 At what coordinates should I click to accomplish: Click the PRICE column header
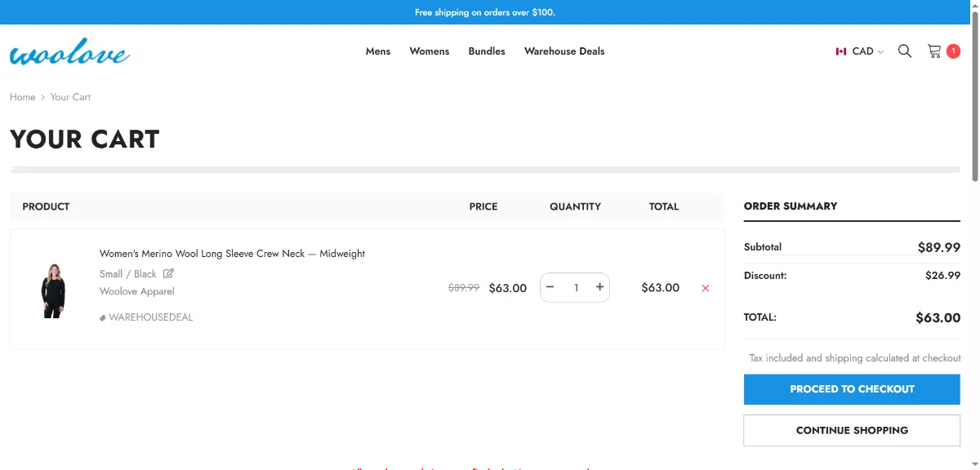[483, 206]
